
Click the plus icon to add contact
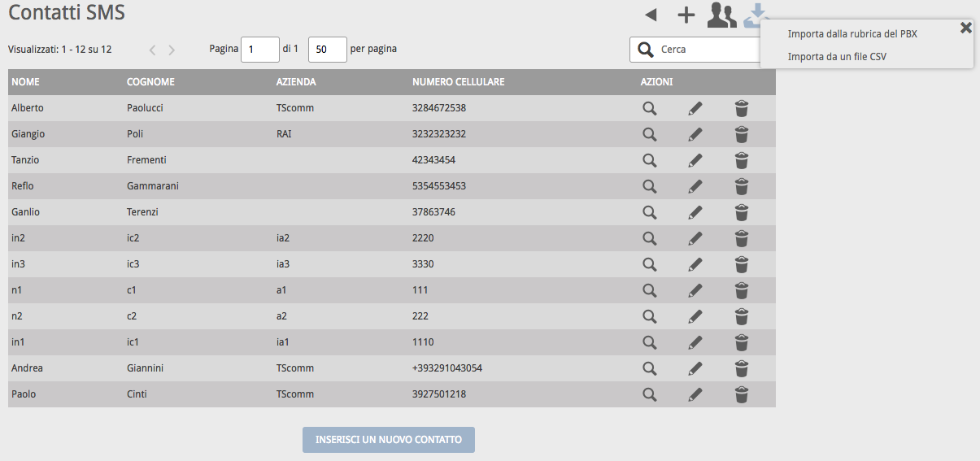pyautogui.click(x=686, y=15)
